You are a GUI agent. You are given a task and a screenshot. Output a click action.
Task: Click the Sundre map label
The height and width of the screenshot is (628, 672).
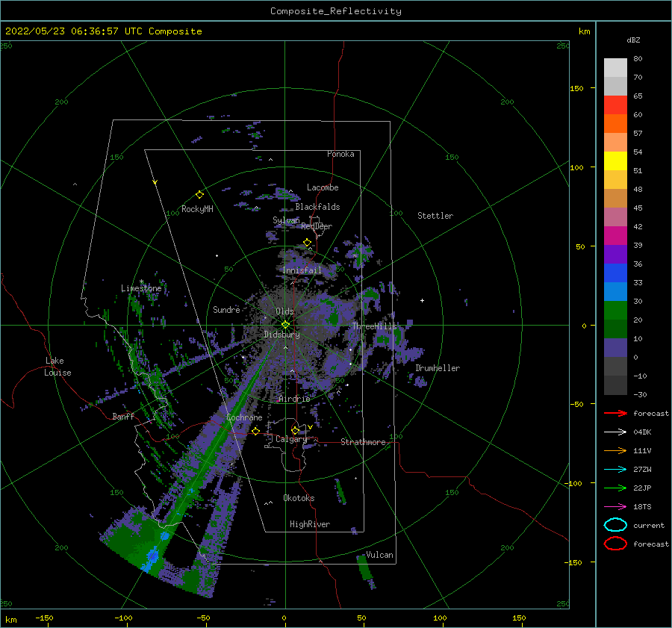click(226, 309)
